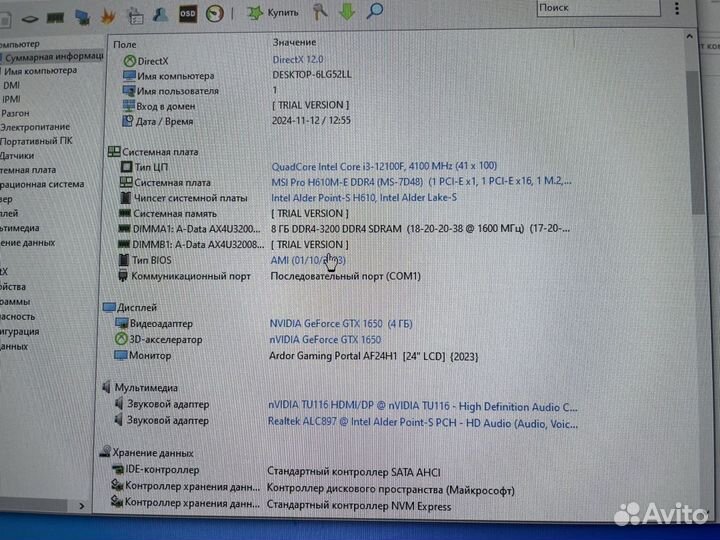Click the blue person silhouette toolbar icon

point(160,15)
